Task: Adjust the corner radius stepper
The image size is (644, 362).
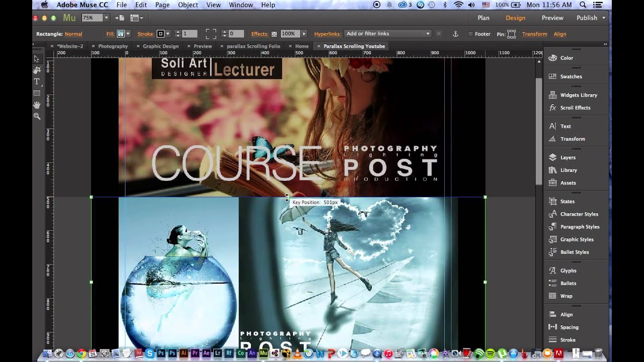Action: pos(224,34)
